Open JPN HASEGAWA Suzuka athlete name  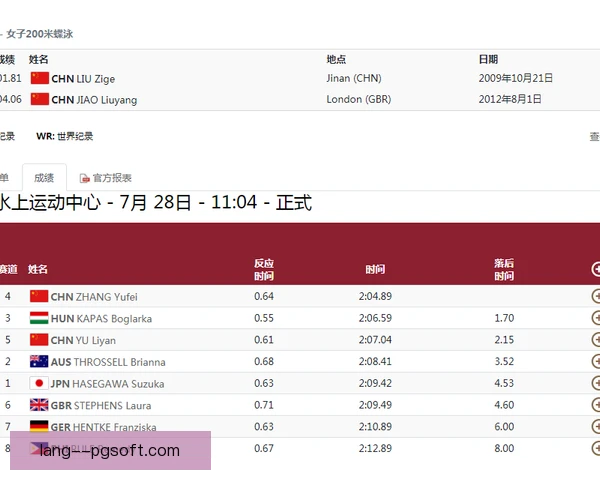[x=108, y=384]
